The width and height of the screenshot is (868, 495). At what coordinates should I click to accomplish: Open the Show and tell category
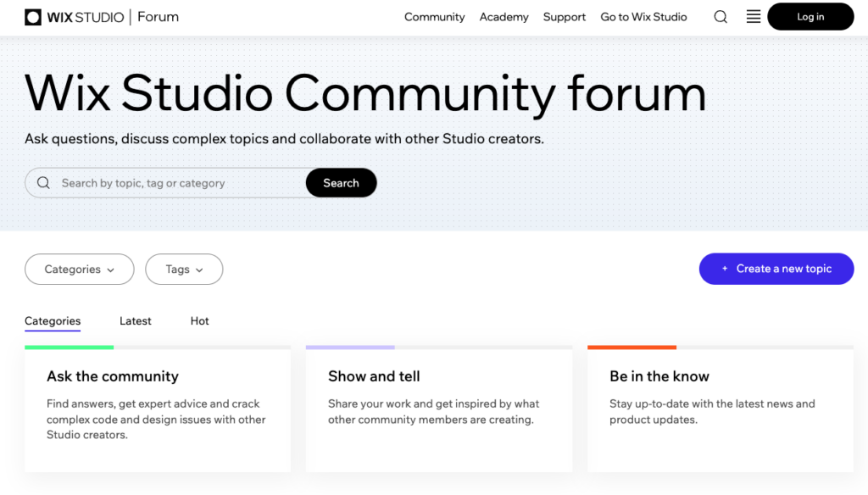pyautogui.click(x=374, y=376)
